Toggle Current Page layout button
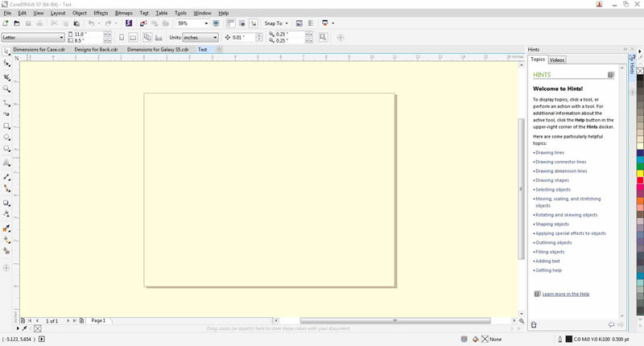 (x=159, y=37)
